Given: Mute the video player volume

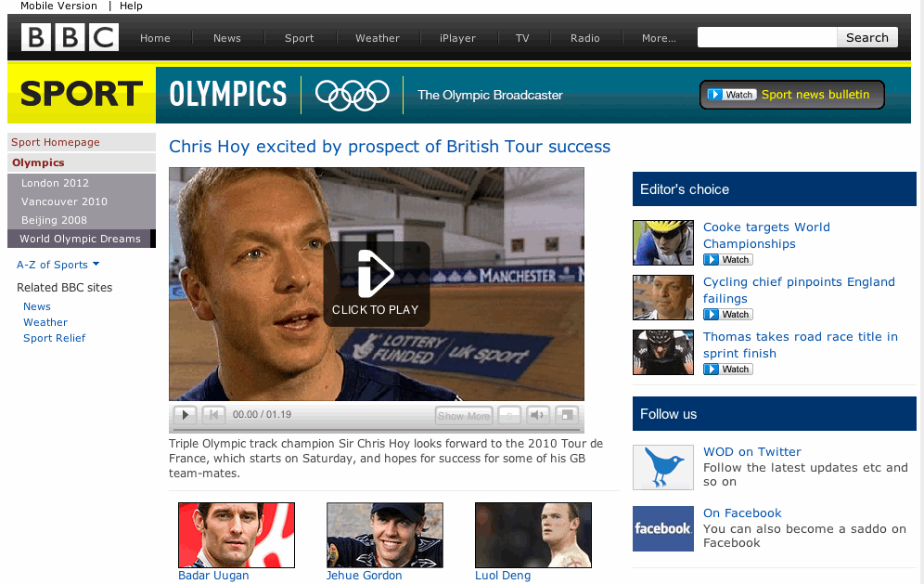Looking at the screenshot, I should click(537, 415).
